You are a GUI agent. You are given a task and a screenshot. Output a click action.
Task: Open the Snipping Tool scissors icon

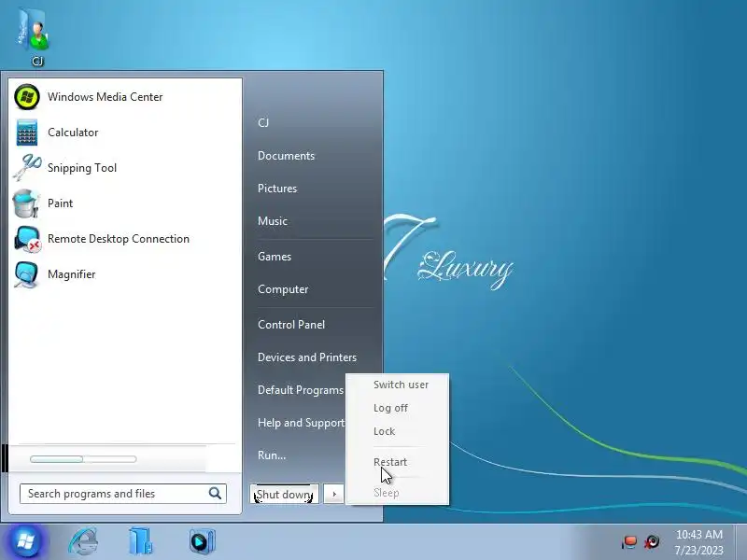pyautogui.click(x=27, y=168)
